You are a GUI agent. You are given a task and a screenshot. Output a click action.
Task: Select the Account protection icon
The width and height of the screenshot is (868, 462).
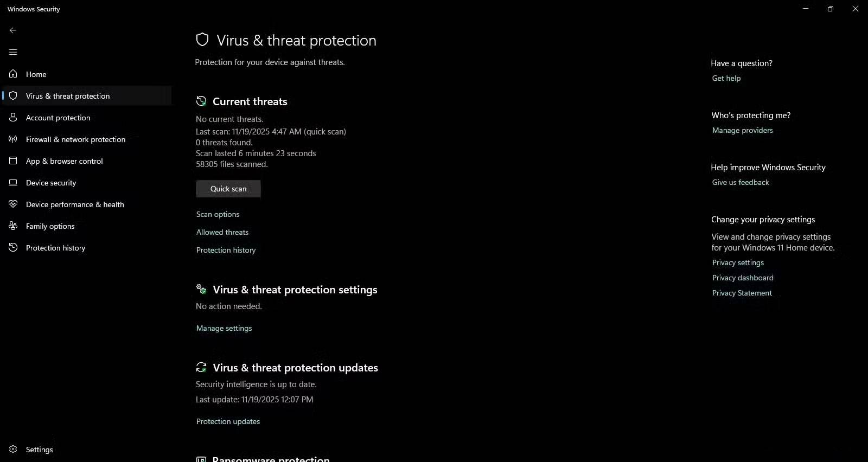(12, 117)
